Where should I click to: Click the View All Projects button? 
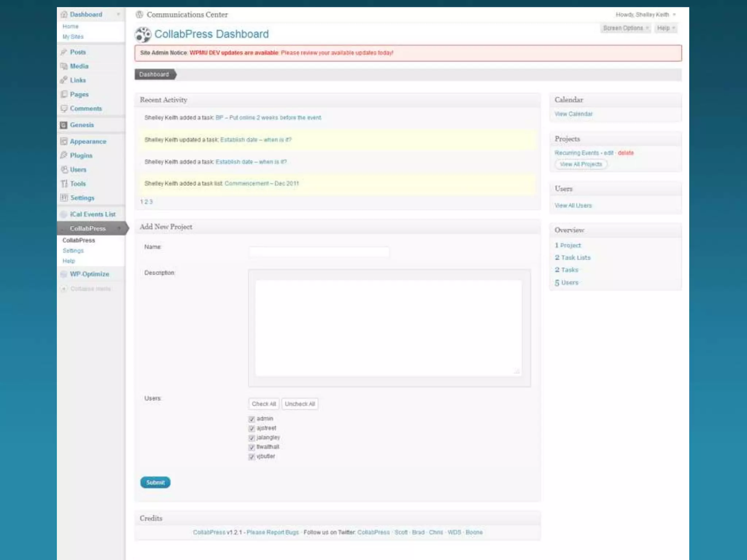pyautogui.click(x=581, y=164)
